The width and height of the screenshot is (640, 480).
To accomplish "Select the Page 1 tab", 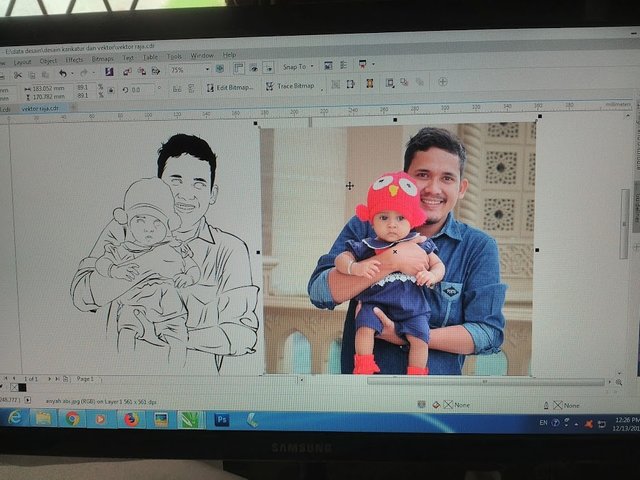I will click(85, 379).
